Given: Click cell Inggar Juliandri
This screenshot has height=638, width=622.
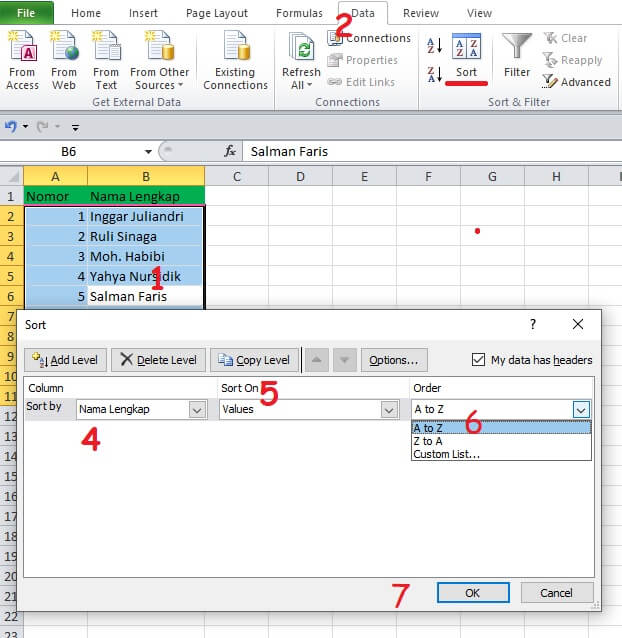Looking at the screenshot, I should [146, 216].
